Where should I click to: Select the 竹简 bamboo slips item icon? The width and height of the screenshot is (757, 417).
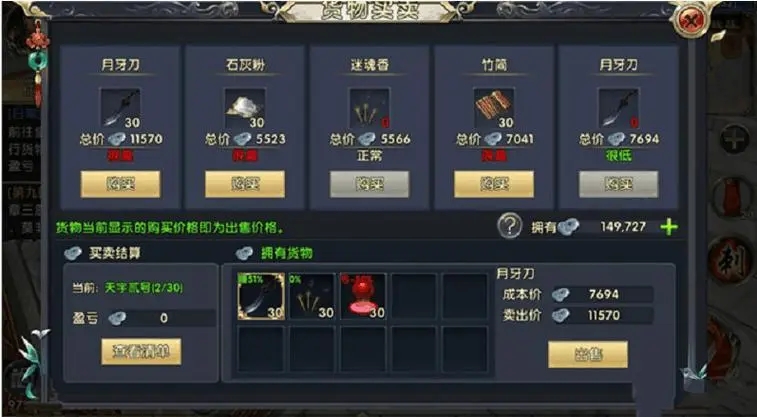pos(494,108)
